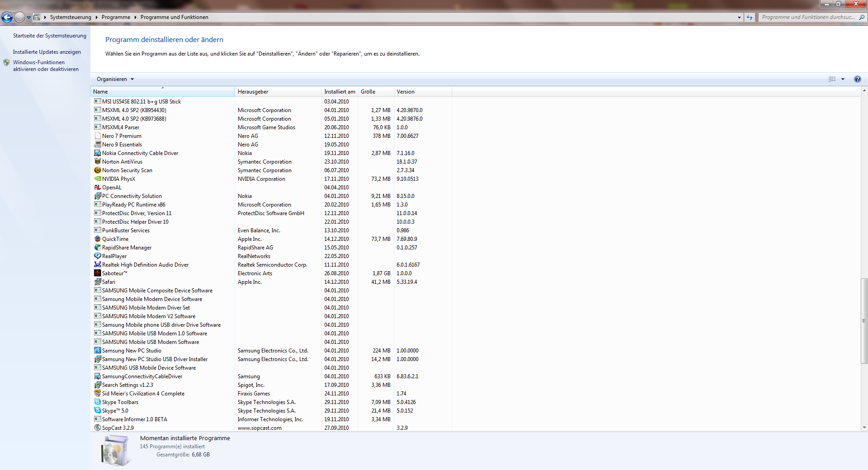Click the Nero 7 Premium icon
Screen dimensions: 868x470
(97, 136)
